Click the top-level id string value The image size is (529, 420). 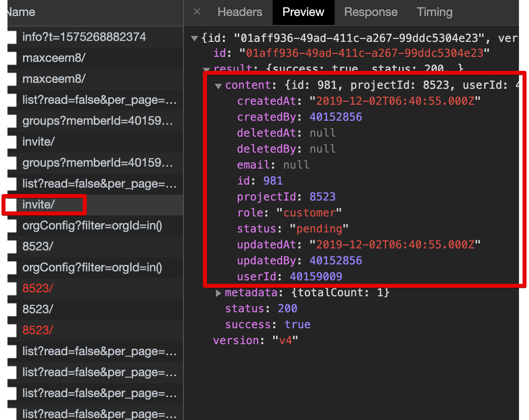click(x=364, y=53)
